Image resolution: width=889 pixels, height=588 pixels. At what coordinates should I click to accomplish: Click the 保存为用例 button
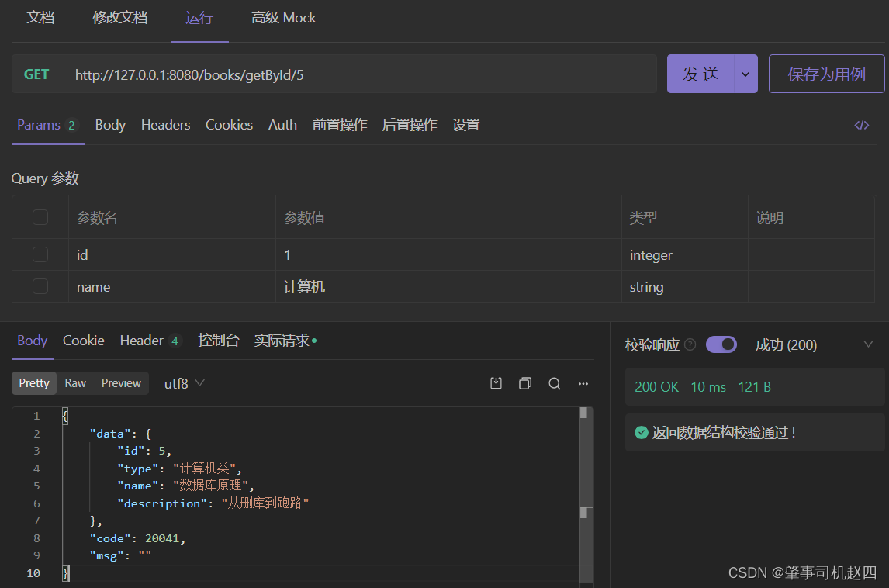[x=826, y=74]
